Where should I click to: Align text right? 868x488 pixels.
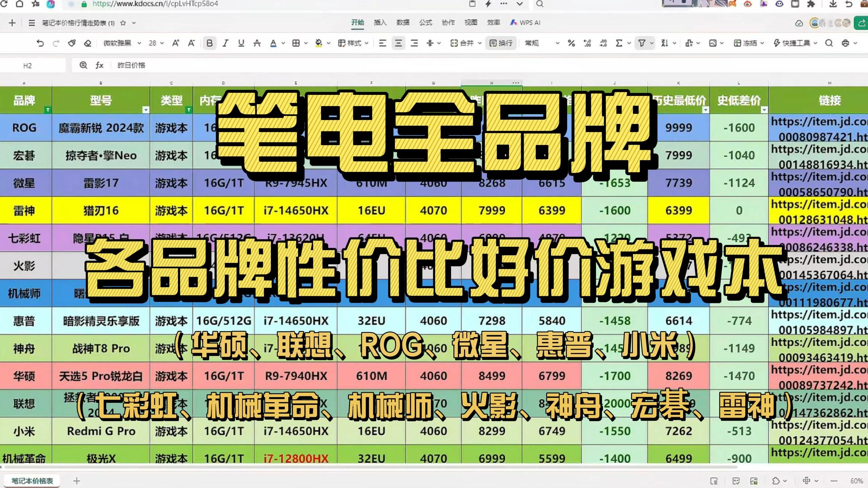[414, 43]
